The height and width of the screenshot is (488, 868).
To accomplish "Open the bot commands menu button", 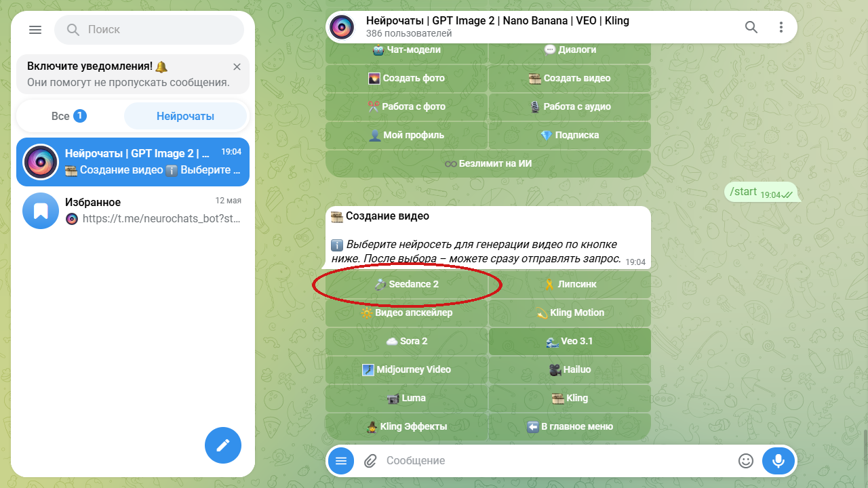I will click(x=341, y=461).
